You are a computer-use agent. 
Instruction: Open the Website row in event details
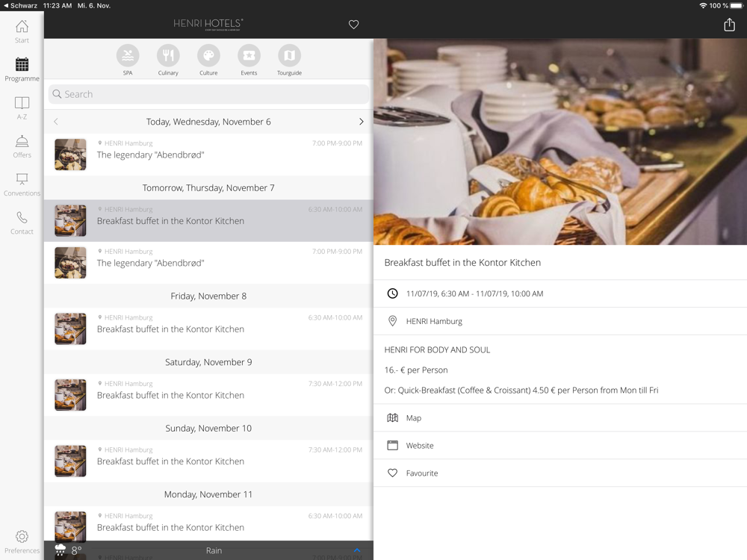point(560,446)
